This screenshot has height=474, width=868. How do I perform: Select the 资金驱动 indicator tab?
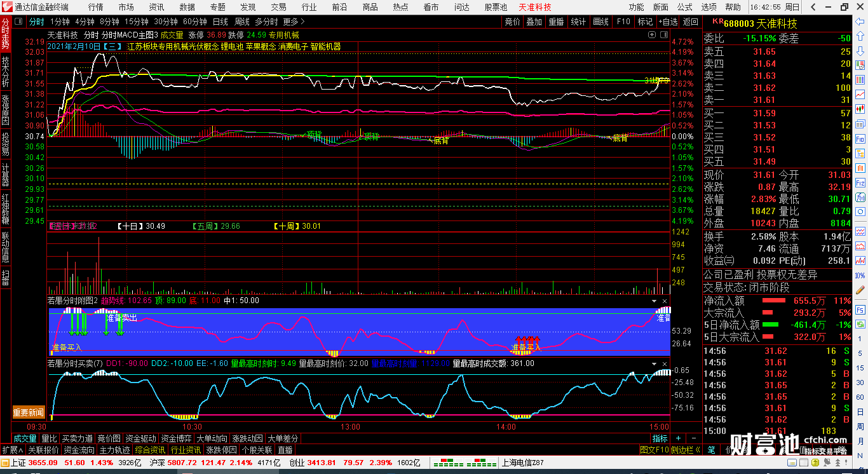pos(140,438)
